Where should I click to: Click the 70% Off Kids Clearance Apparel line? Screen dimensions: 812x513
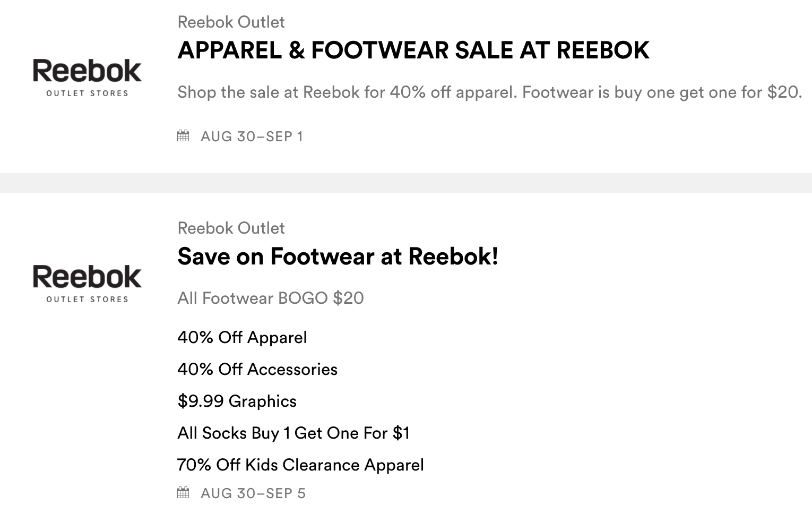tap(300, 465)
